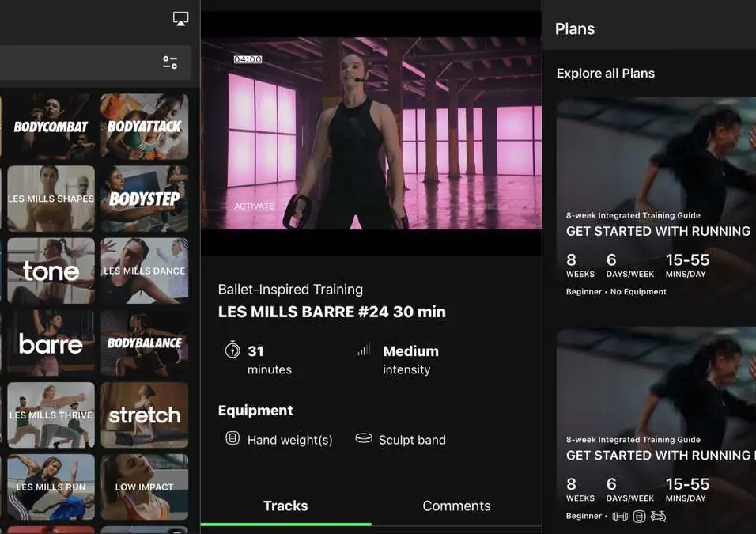The height and width of the screenshot is (534, 756).
Task: Open the No Equipment running plan card
Action: pyautogui.click(x=656, y=201)
